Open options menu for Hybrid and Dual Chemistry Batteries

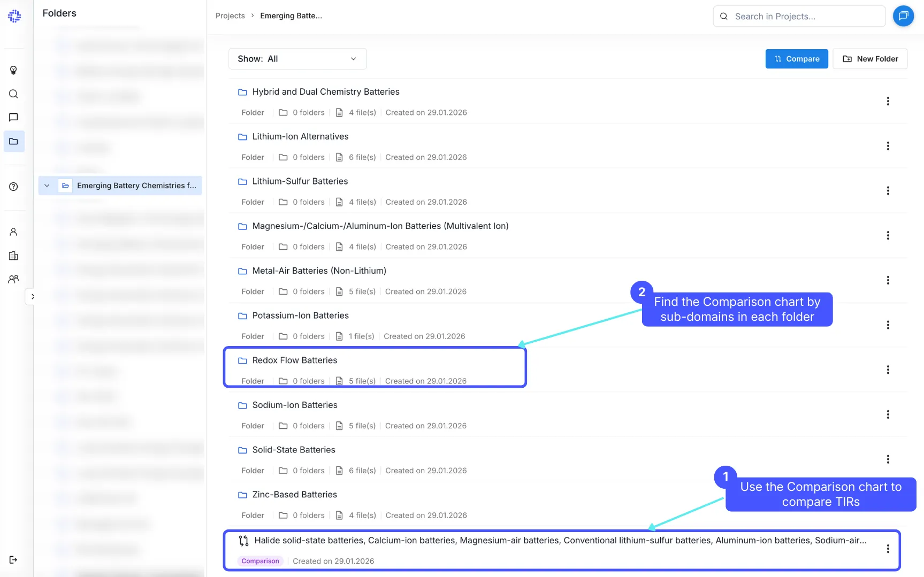point(888,101)
